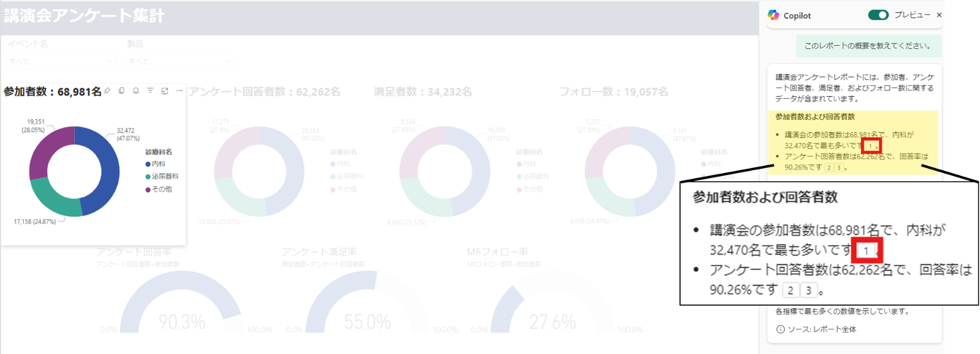
Task: Click the source info icon near ソース
Action: point(780,330)
